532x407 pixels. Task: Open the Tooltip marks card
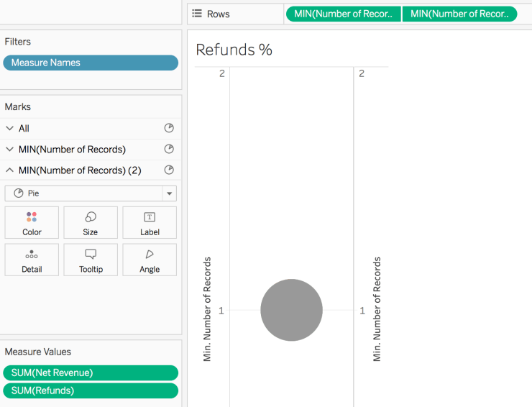point(91,260)
